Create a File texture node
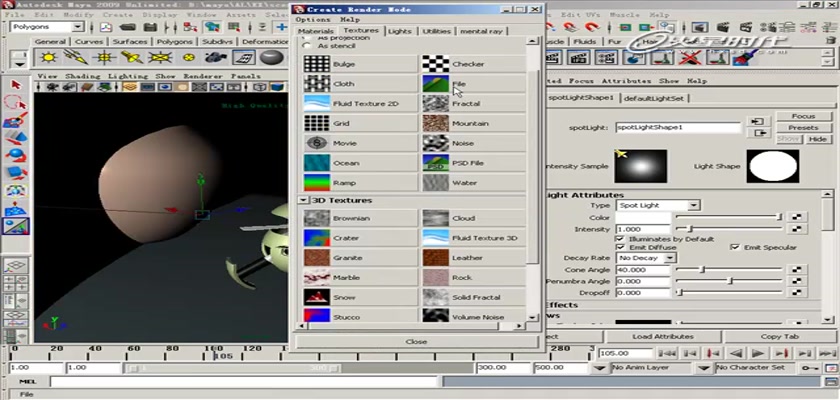This screenshot has width=840, height=400. pyautogui.click(x=474, y=84)
